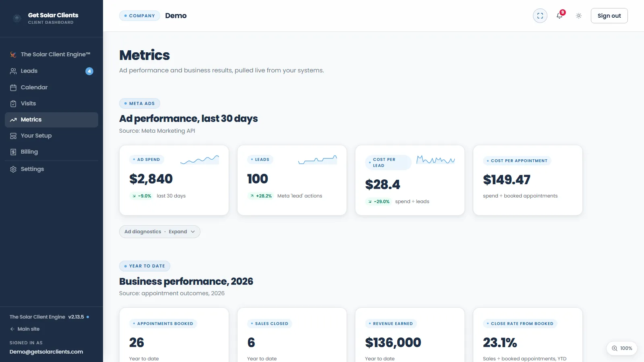Viewport: 644px width, 362px height.
Task: Click the Your Setup layout icon
Action: pos(13,136)
